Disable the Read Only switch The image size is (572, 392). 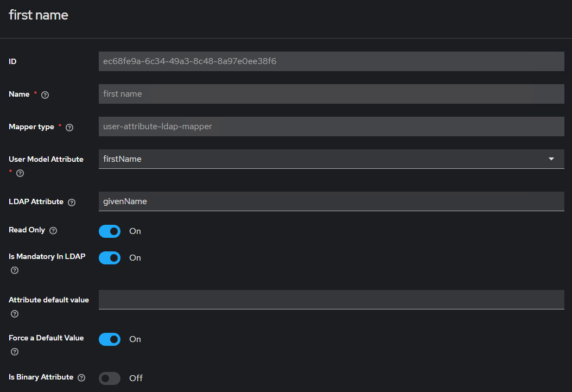point(110,231)
